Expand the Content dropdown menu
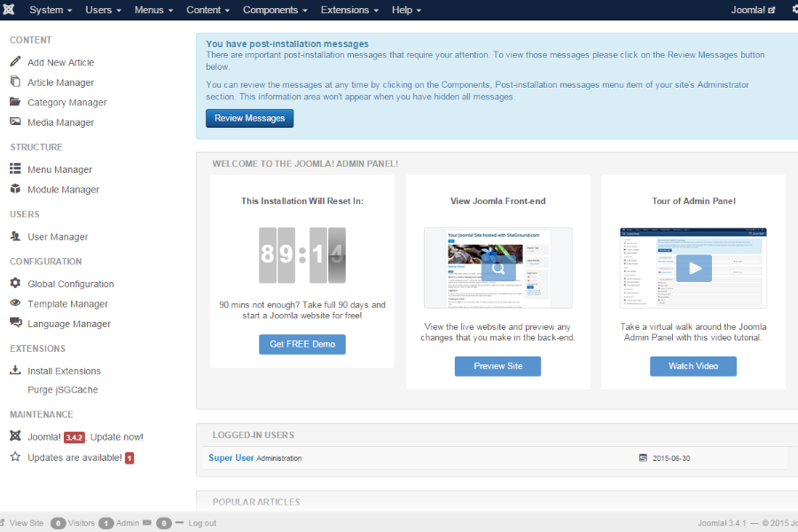The height and width of the screenshot is (532, 798). coord(207,10)
